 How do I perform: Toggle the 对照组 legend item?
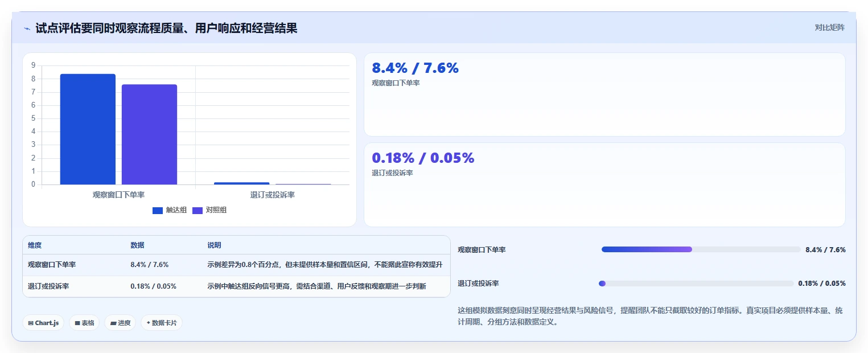click(209, 210)
